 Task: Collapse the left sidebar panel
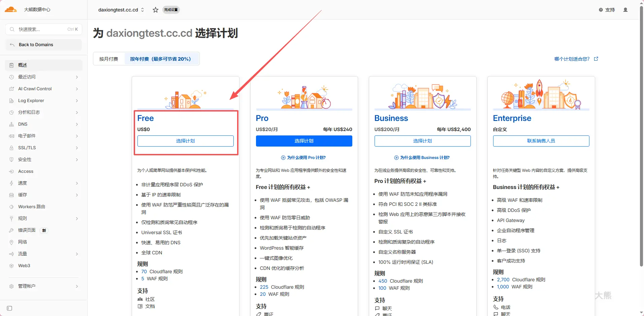coord(10,308)
